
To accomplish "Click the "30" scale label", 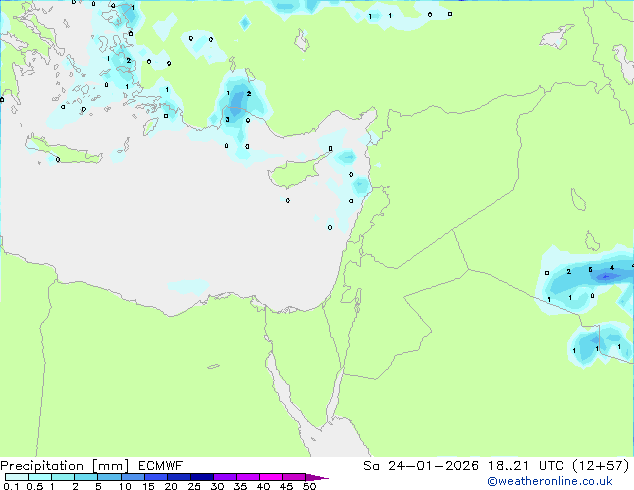I will pyautogui.click(x=217, y=486).
